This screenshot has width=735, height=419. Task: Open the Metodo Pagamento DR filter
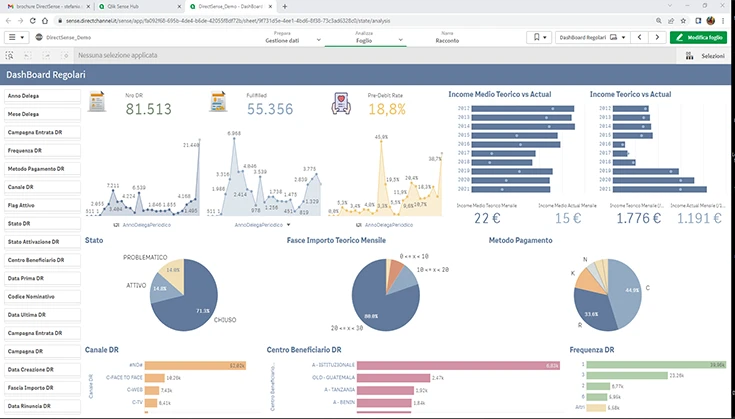click(42, 169)
